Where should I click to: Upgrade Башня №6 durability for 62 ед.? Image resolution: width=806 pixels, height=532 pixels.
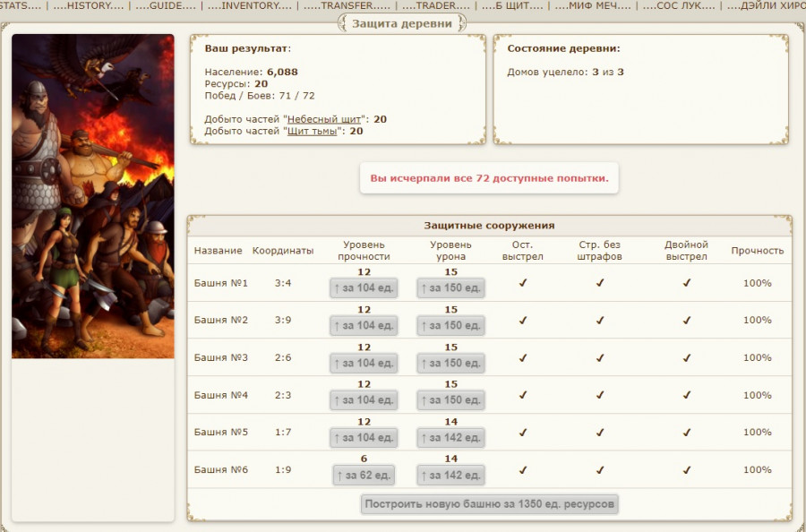point(364,475)
